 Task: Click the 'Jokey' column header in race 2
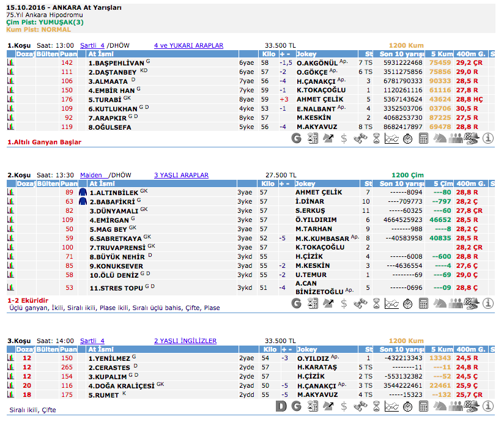coord(306,183)
